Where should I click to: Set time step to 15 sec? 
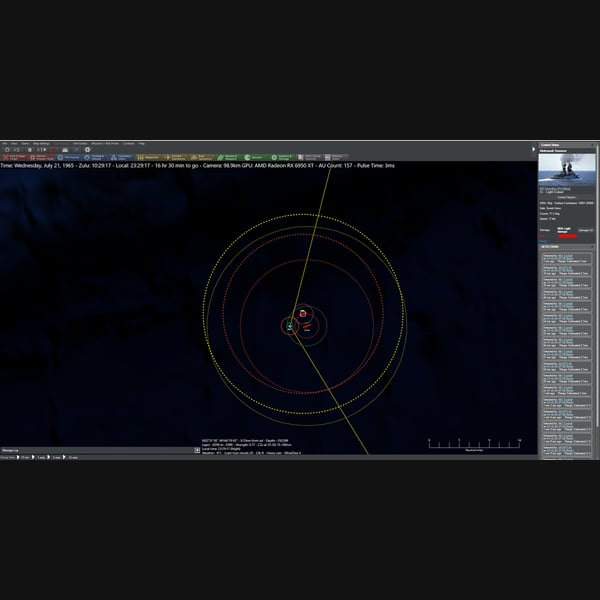pyautogui.click(x=23, y=457)
